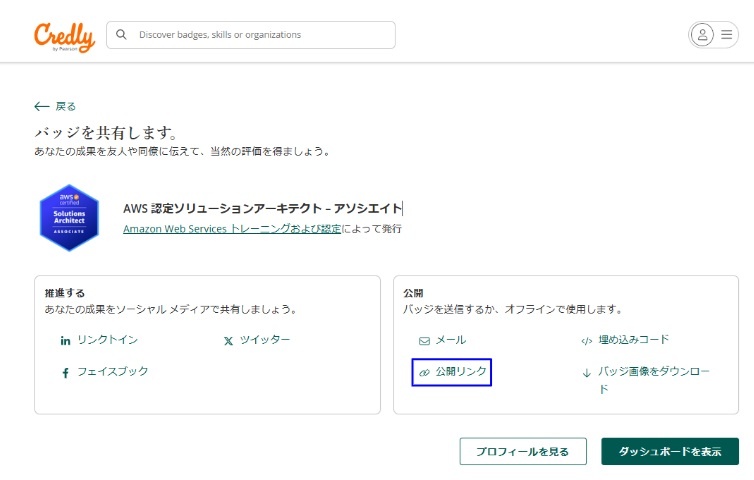Screen dimensions: 754x480
Task: Choose バッジ画像をダウンロード option
Action: [654, 380]
